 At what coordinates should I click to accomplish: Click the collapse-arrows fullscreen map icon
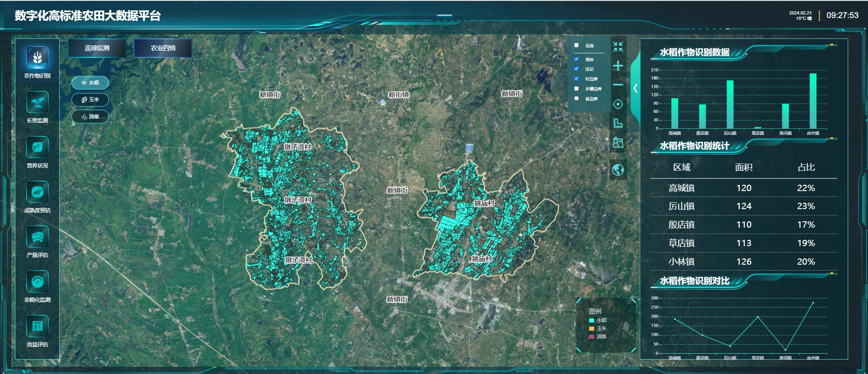click(x=618, y=47)
